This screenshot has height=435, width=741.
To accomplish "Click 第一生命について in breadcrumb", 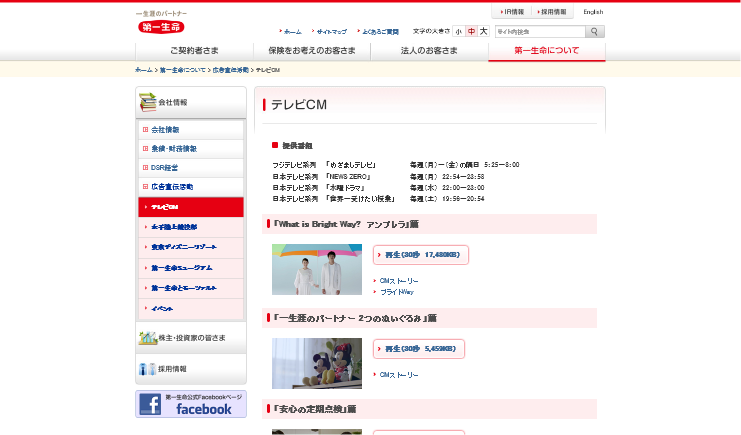I will tap(182, 70).
